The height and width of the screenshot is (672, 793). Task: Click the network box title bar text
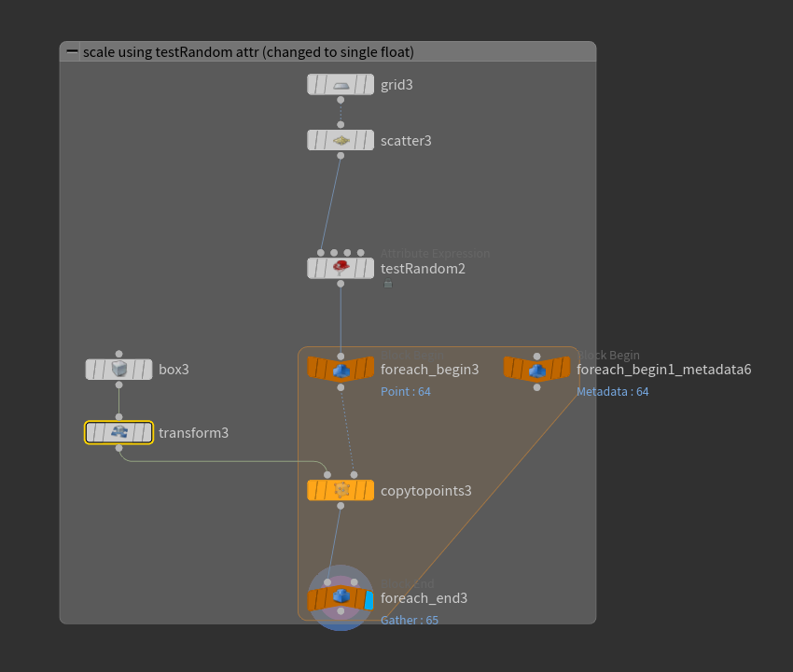click(x=248, y=52)
